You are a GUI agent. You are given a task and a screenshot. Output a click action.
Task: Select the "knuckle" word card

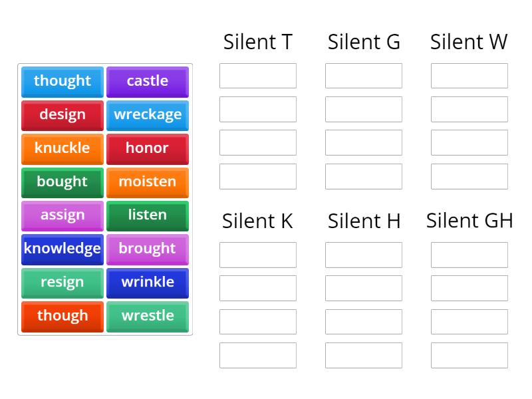(62, 148)
